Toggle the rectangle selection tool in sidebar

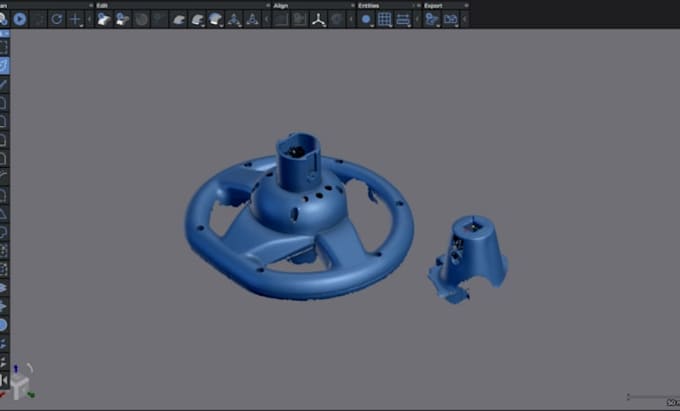(x=4, y=47)
